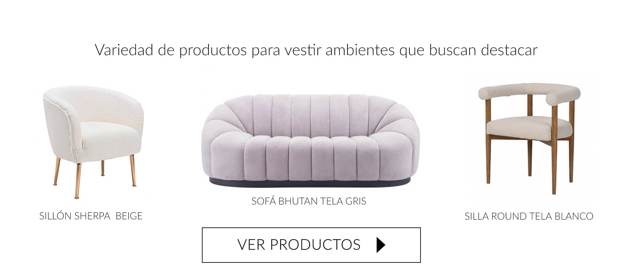Click the VER PRODUCTOS button
This screenshot has height=270, width=644.
point(311,245)
